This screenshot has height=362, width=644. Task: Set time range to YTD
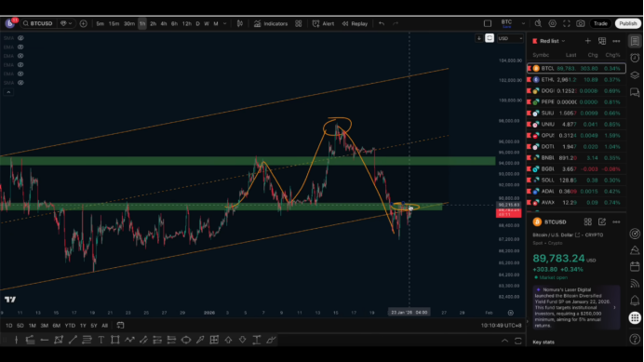click(70, 326)
